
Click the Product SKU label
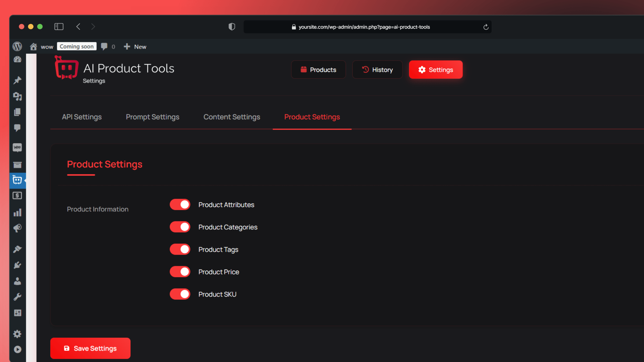[217, 294]
